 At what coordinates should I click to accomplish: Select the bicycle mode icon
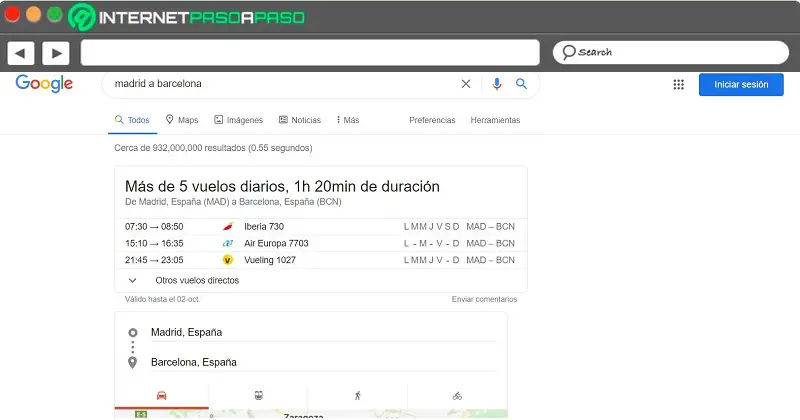tap(457, 396)
